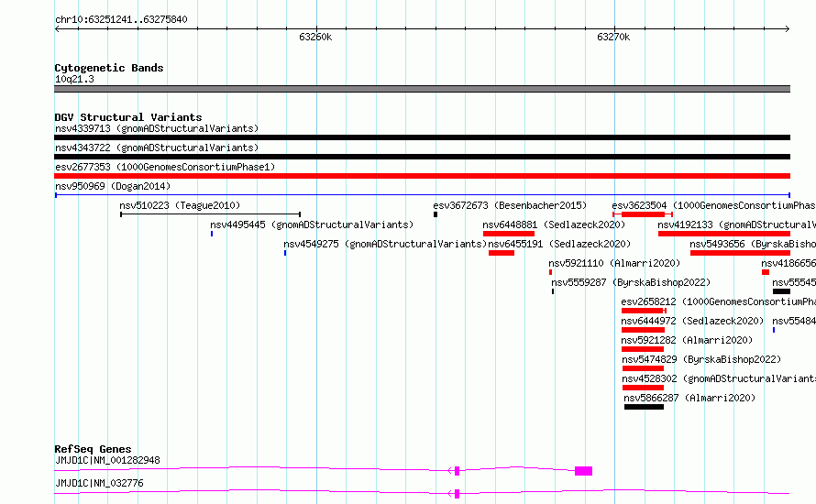Click black bar under nsv55545 label
This screenshot has height=504, width=816.
coord(782,291)
